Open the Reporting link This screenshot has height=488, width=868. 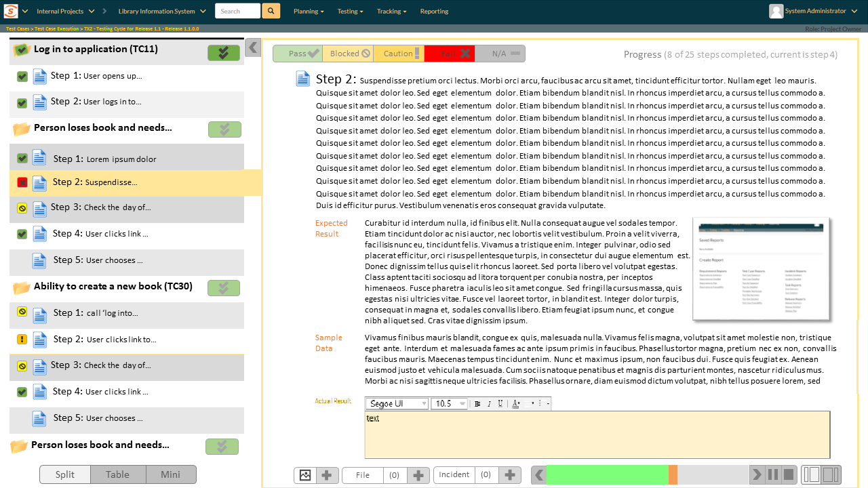(434, 11)
